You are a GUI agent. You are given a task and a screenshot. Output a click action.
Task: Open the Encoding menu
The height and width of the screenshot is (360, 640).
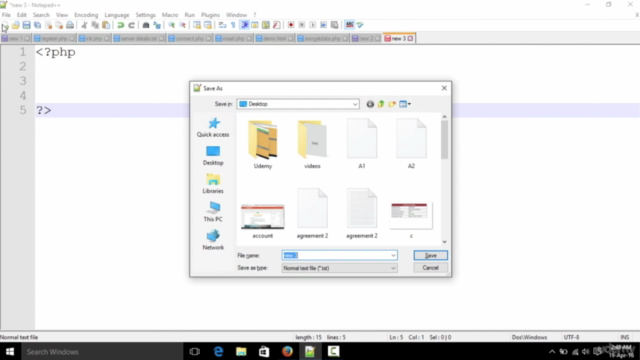click(x=86, y=15)
